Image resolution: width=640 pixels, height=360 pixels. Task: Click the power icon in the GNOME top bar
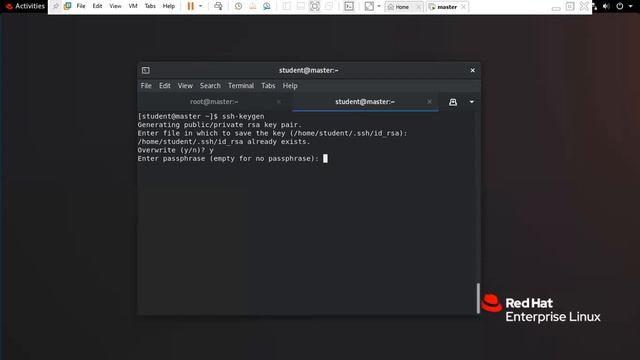[620, 6]
